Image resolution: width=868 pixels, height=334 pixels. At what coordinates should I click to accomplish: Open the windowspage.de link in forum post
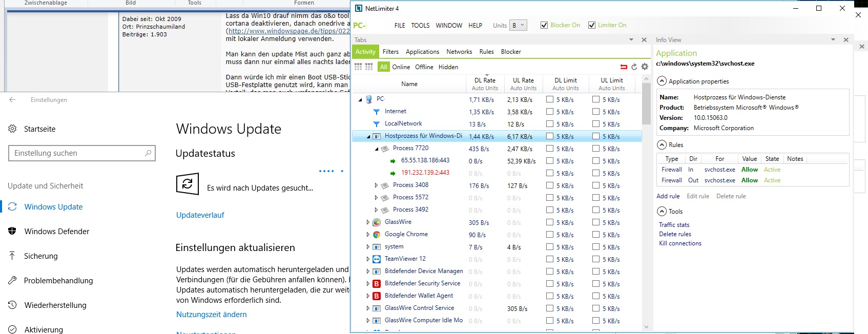(288, 31)
